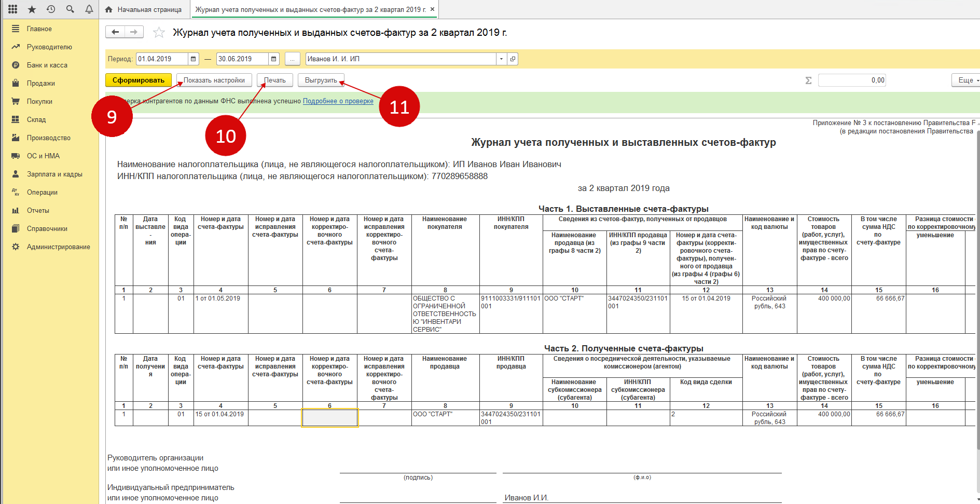The height and width of the screenshot is (504, 980).
Task: Click the Зарплата и кадры person icon
Action: pyautogui.click(x=16, y=174)
